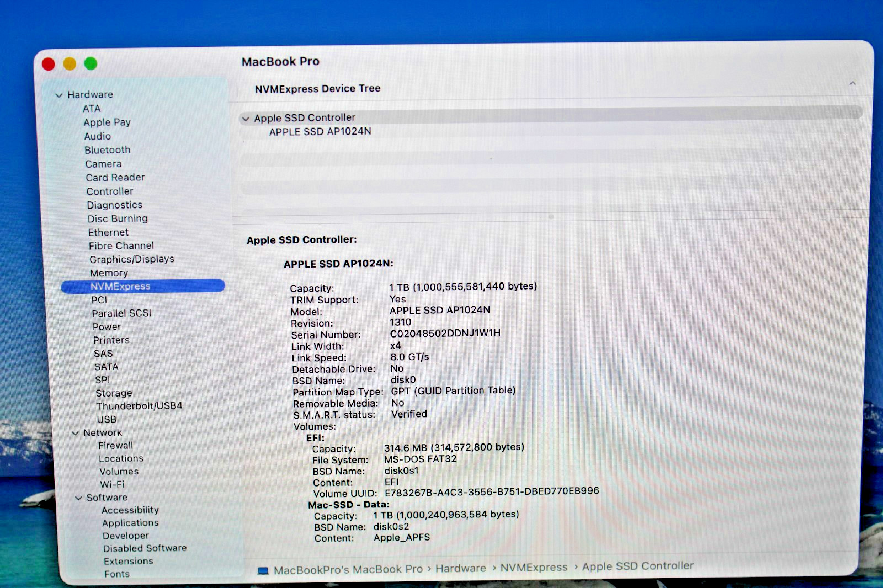This screenshot has width=883, height=588.
Task: Click the MS-DOS FAT32 file system value
Action: [421, 459]
